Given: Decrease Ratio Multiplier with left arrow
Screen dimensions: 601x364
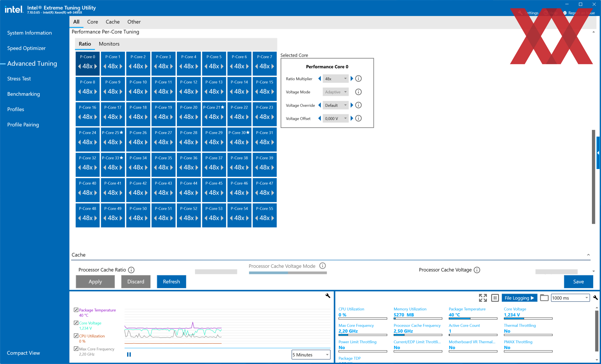Looking at the screenshot, I should pos(320,79).
